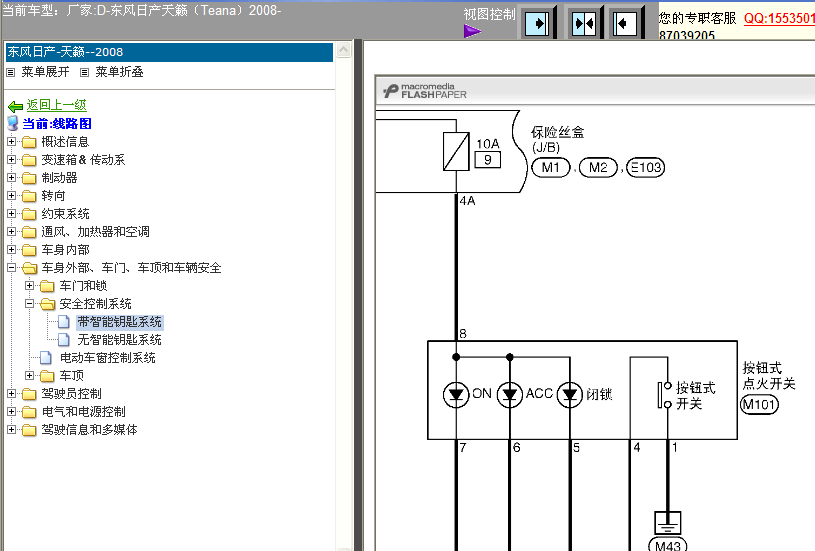Expand the 车身内部 node
Screen dimensions: 815x551
[11, 250]
